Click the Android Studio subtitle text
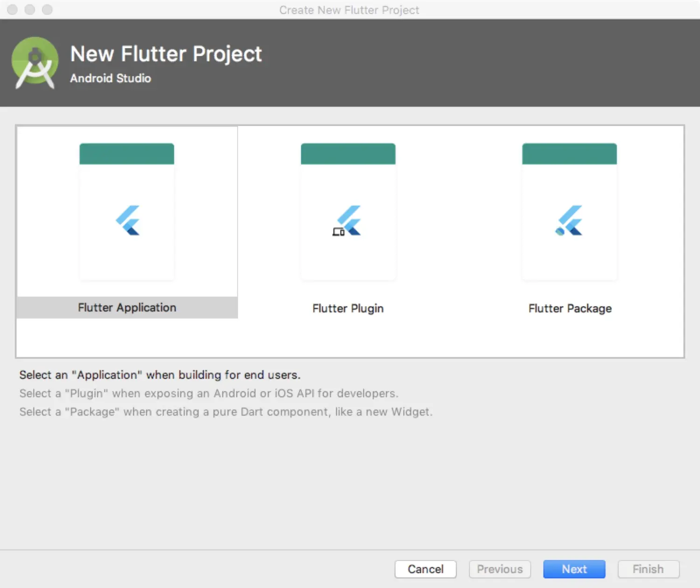The width and height of the screenshot is (700, 588). pos(111,78)
